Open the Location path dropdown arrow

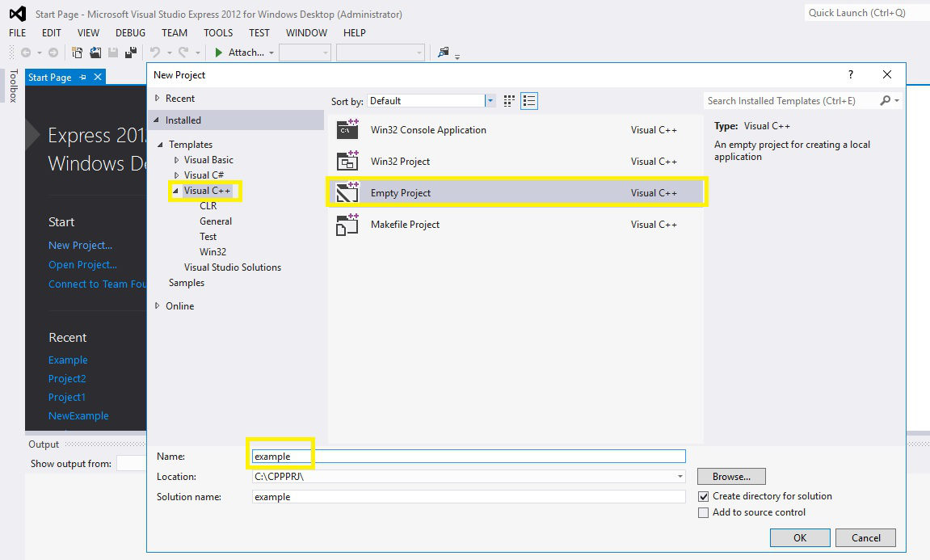coord(680,476)
